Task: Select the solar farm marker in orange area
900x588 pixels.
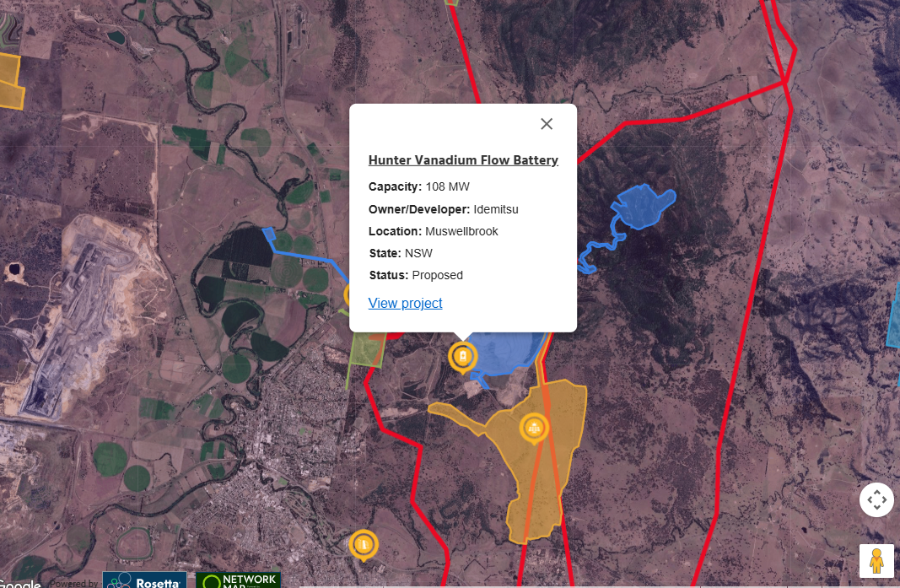Action: pos(535,429)
